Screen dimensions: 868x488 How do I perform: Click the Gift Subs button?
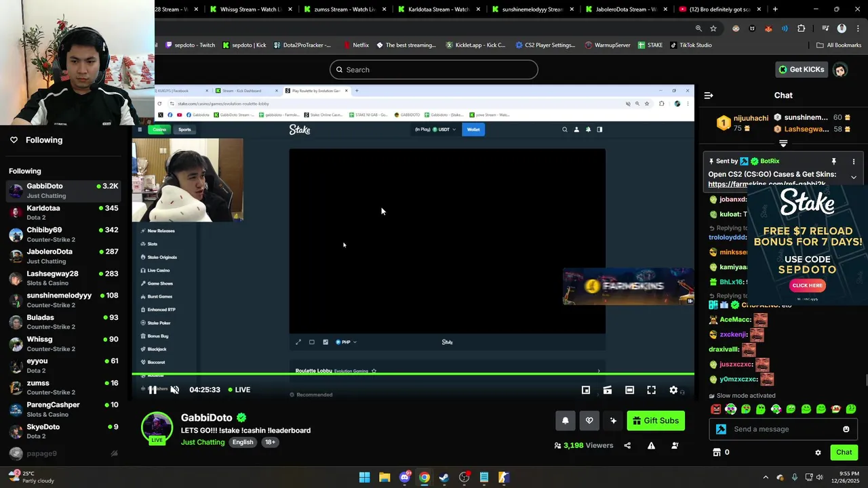point(656,421)
